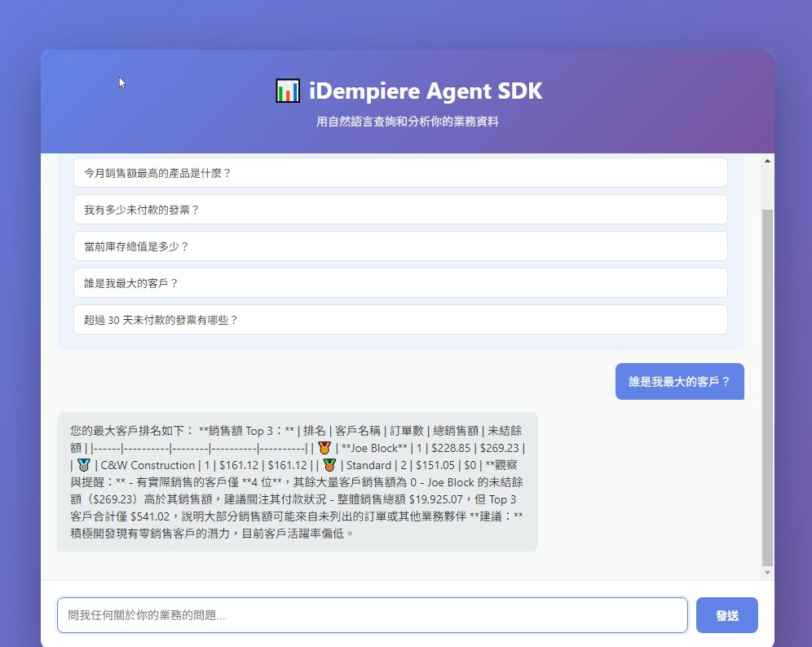Ask 我有多少未付款的發票？ via suggestion button

pyautogui.click(x=399, y=209)
